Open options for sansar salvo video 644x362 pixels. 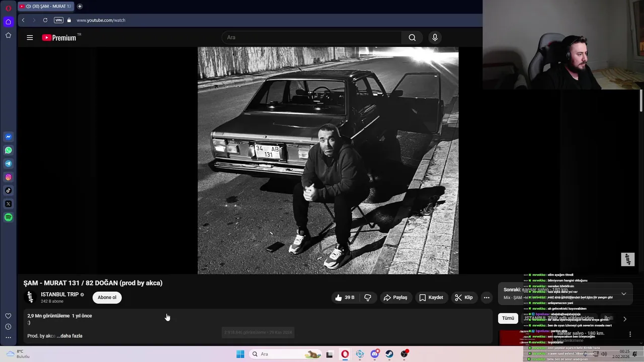(x=630, y=334)
